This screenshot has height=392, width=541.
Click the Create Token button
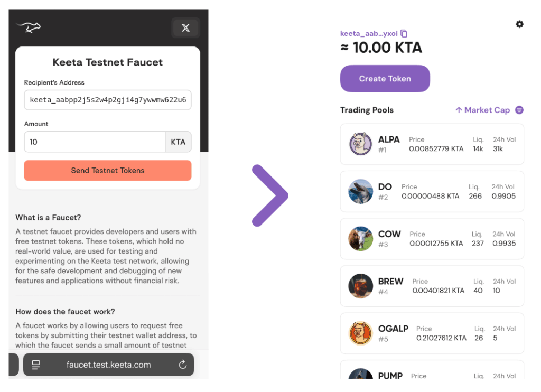[x=385, y=79]
